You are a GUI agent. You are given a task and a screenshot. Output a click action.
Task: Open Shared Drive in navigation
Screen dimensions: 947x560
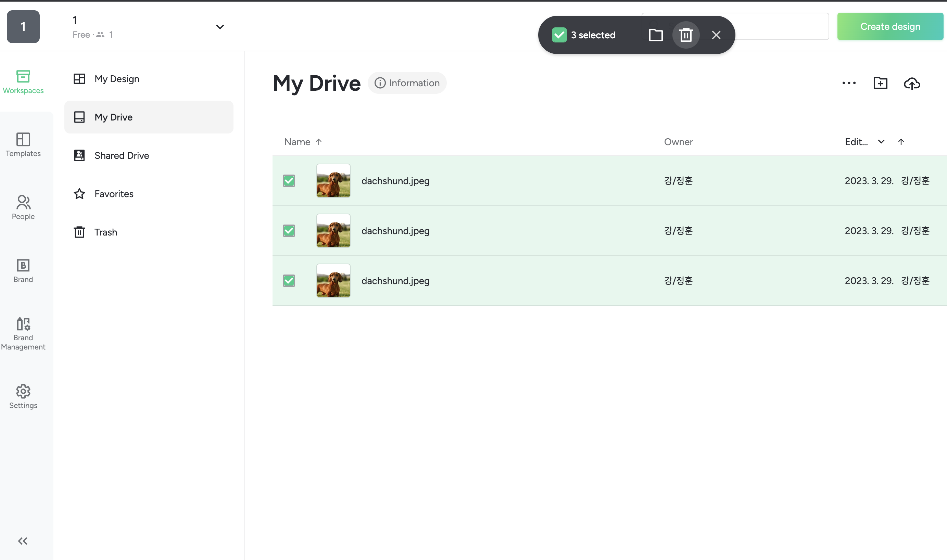[122, 155]
